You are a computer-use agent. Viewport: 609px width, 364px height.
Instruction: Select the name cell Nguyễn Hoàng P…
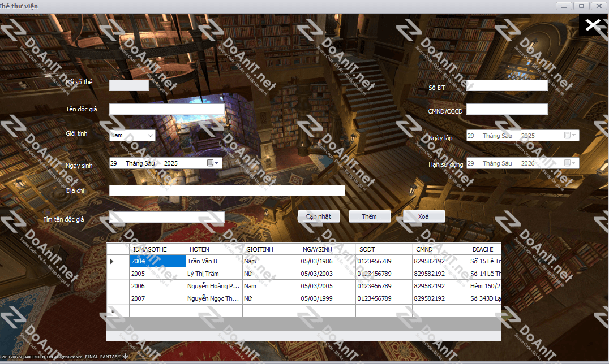(214, 286)
